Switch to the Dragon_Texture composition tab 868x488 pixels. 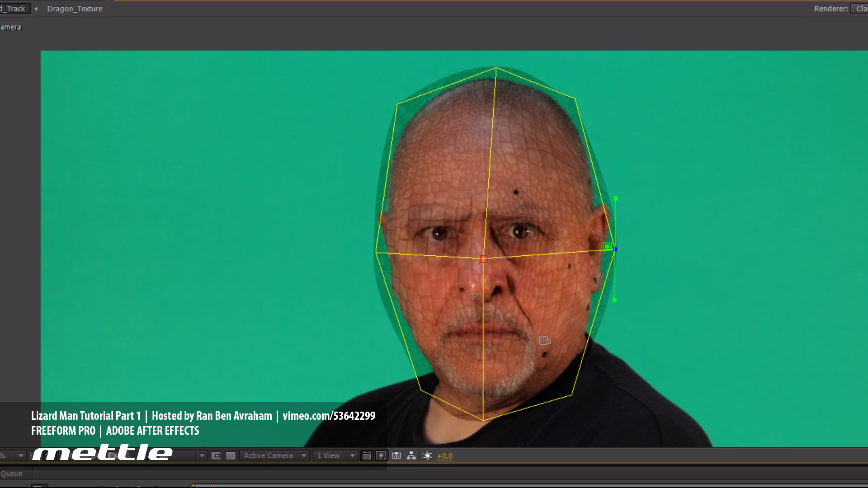(75, 9)
